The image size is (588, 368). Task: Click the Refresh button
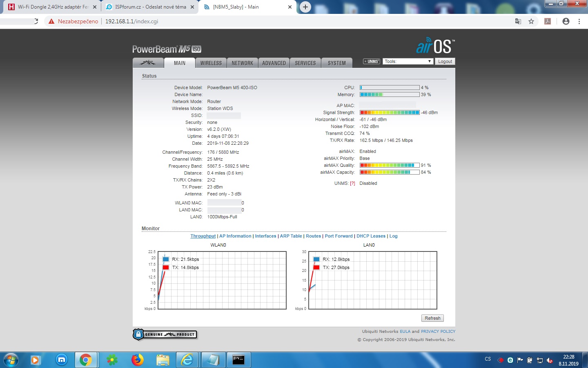point(432,318)
